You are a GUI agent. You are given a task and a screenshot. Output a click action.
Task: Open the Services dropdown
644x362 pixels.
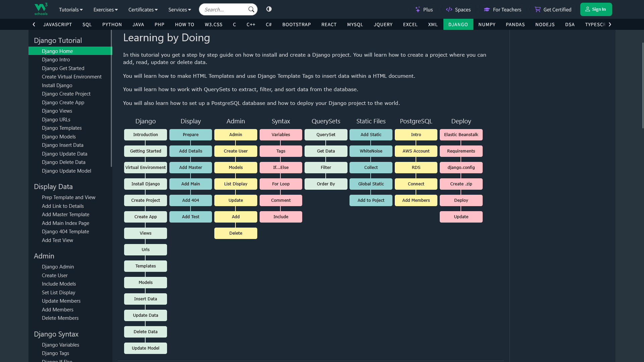[180, 9]
